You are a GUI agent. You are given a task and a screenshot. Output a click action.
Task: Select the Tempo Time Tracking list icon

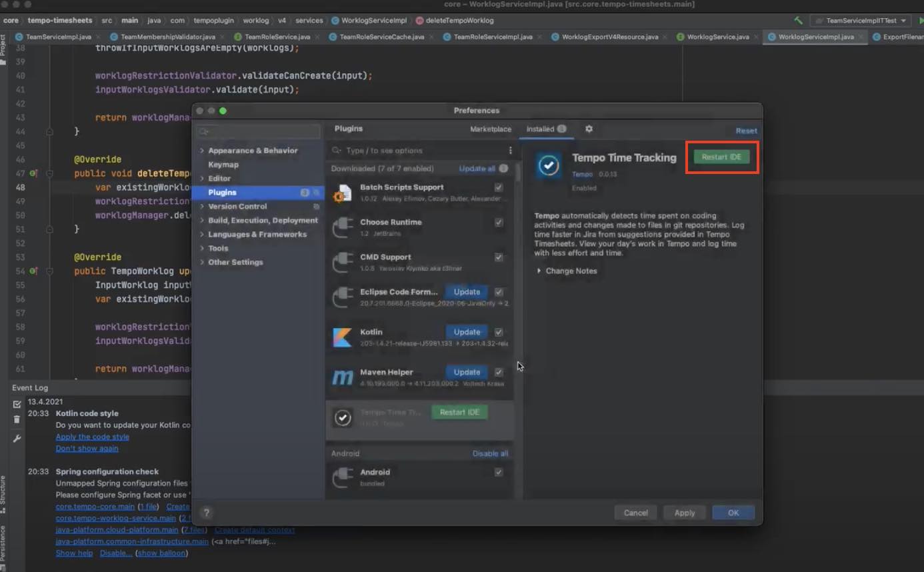click(x=343, y=417)
